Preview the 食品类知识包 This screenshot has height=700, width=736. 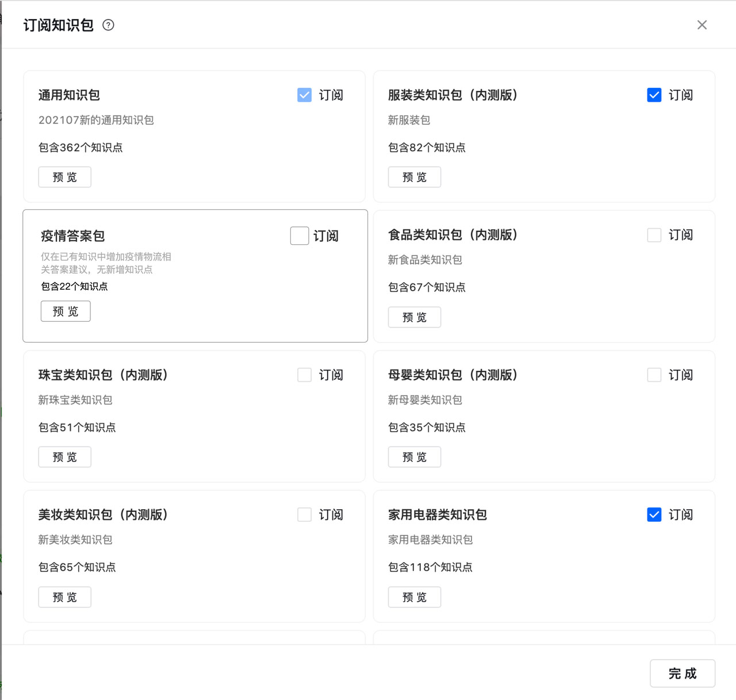[x=415, y=317]
